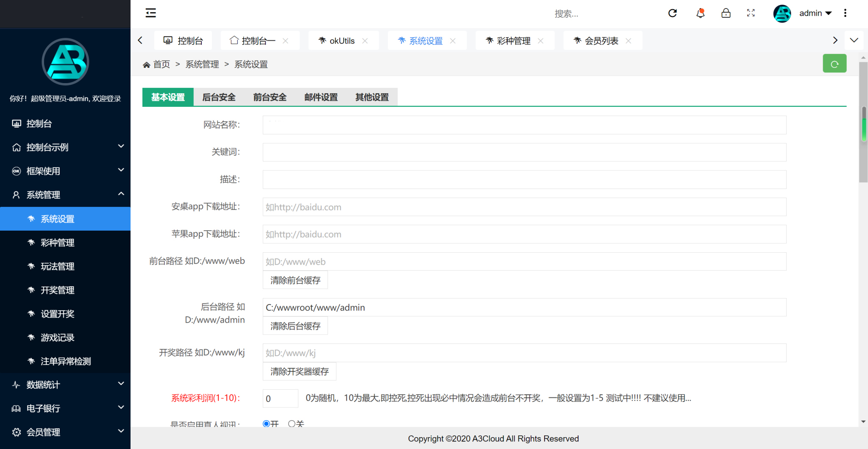This screenshot has height=449, width=868.
Task: Close the okUtils tab
Action: point(365,41)
